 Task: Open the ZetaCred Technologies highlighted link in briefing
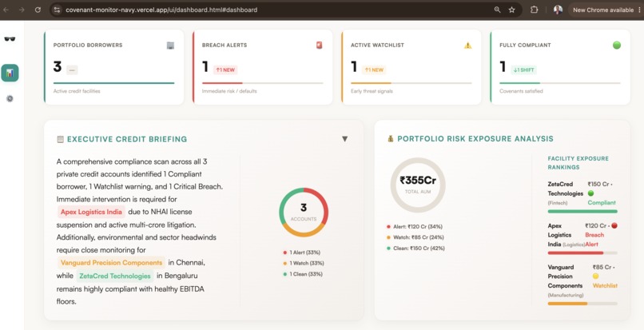[114, 276]
